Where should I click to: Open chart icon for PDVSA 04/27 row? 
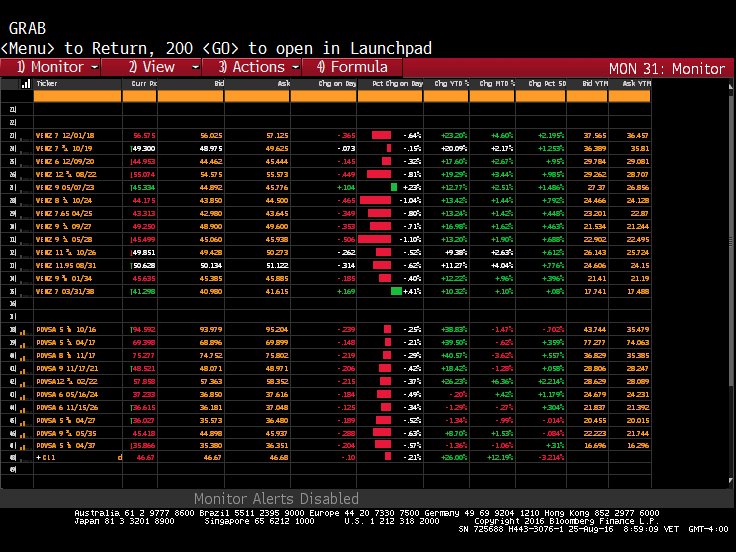(x=23, y=422)
